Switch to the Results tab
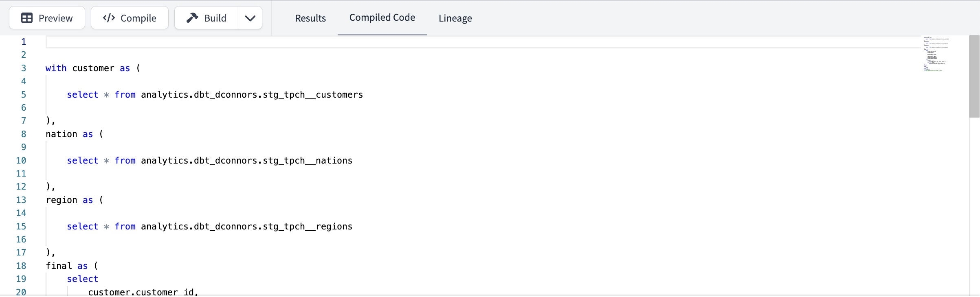The width and height of the screenshot is (980, 297). click(x=310, y=18)
